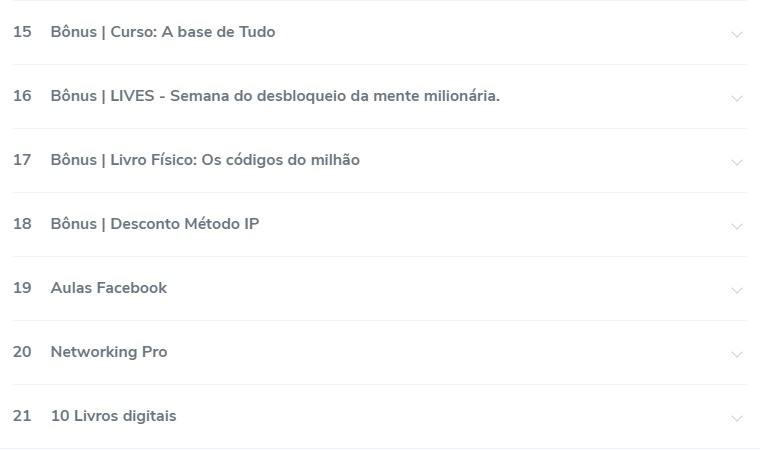Click module number 15
The width and height of the screenshot is (760, 450).
(x=22, y=32)
